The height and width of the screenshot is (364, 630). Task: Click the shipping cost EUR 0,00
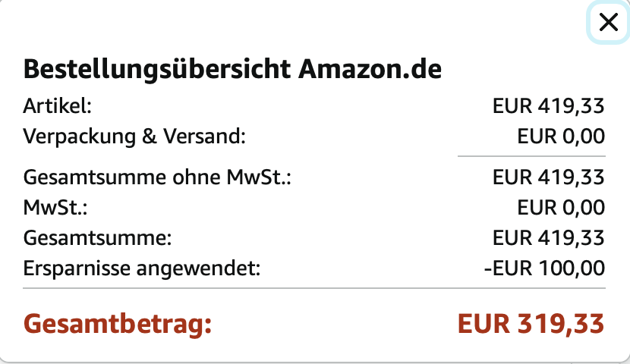[561, 136]
